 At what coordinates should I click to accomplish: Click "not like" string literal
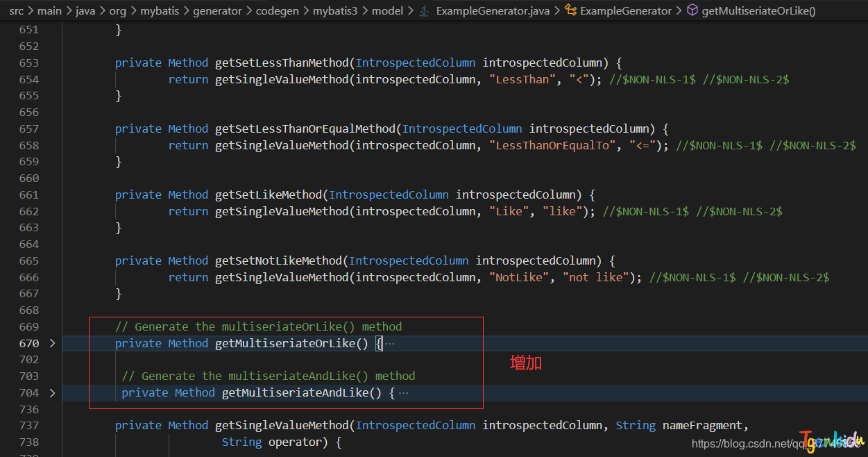[599, 277]
